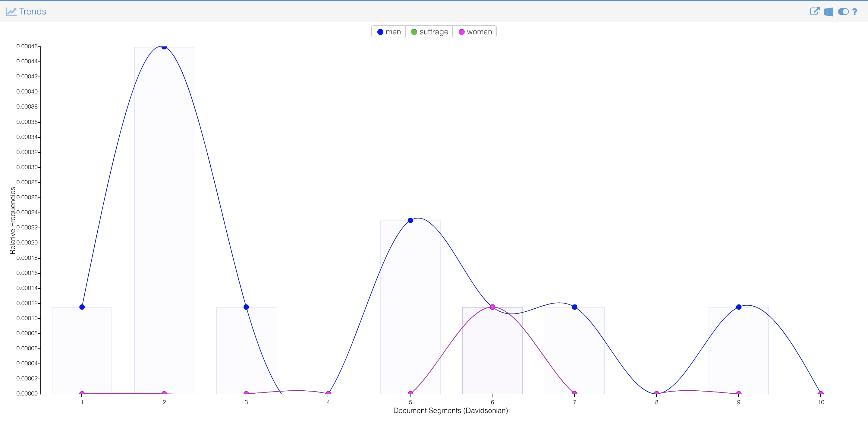Image resolution: width=868 pixels, height=422 pixels.
Task: Click the segment 3 bar
Action: 246,351
